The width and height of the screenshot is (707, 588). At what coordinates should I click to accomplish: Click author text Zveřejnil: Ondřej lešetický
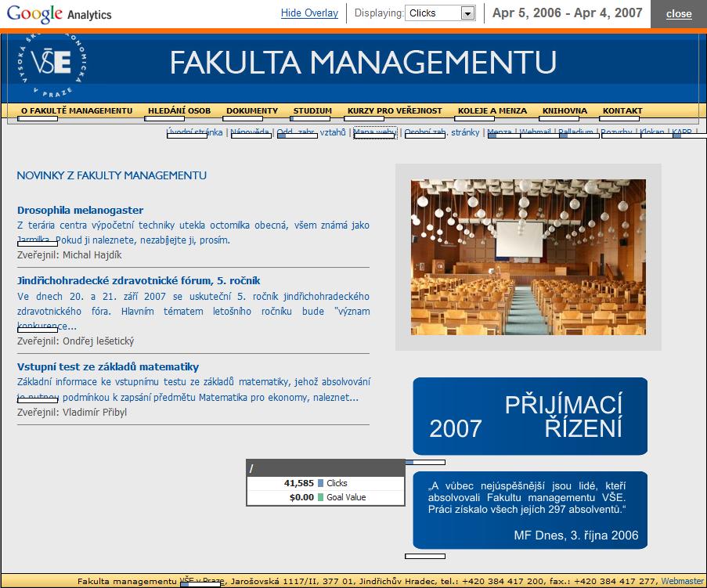[75, 341]
